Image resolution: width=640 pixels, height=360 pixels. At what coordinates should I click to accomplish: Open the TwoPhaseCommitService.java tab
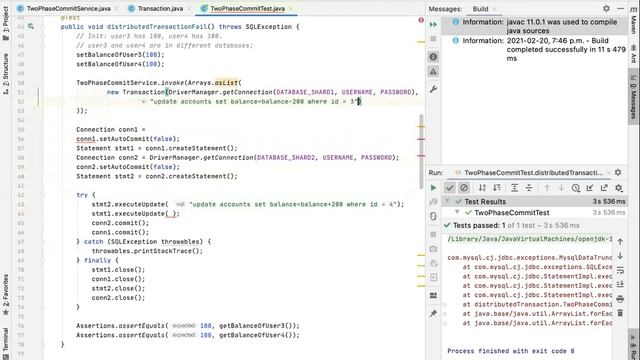tap(69, 8)
